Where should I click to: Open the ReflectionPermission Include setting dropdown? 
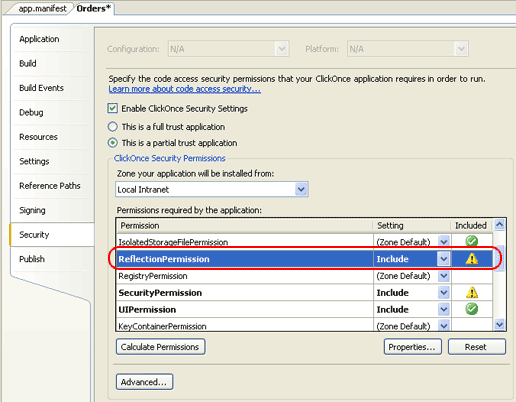click(x=444, y=259)
